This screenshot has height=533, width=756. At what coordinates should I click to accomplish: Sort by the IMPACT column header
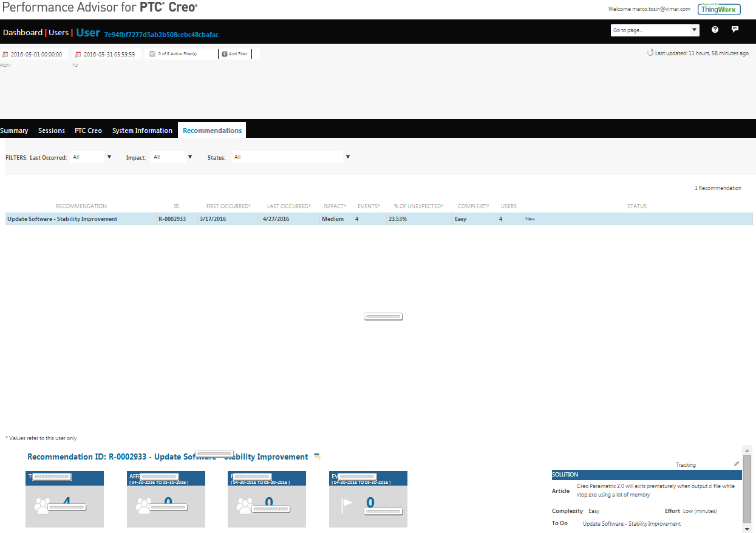click(335, 206)
